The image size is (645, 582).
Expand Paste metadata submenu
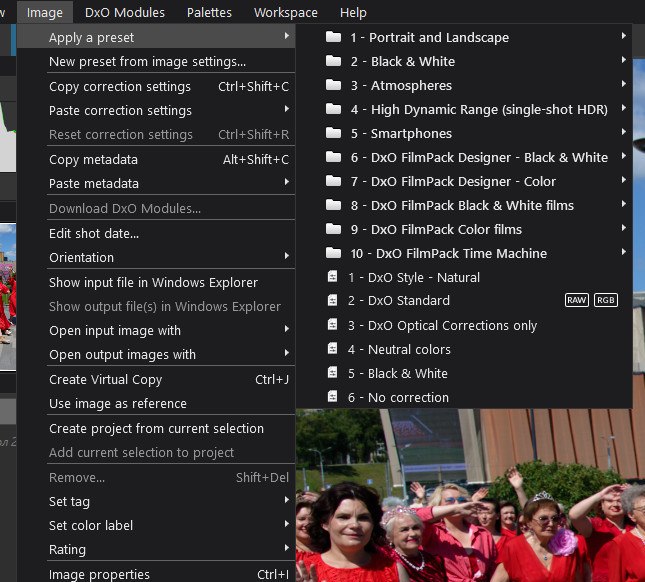point(156,183)
